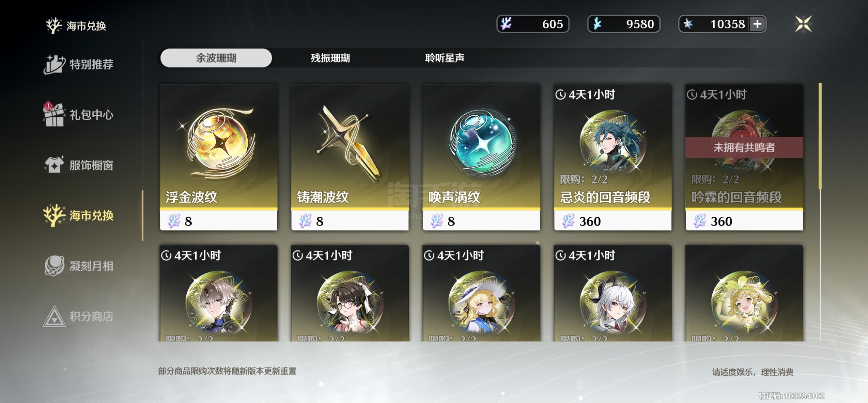Click the 605 coral currency counter
The image size is (868, 403).
533,24
